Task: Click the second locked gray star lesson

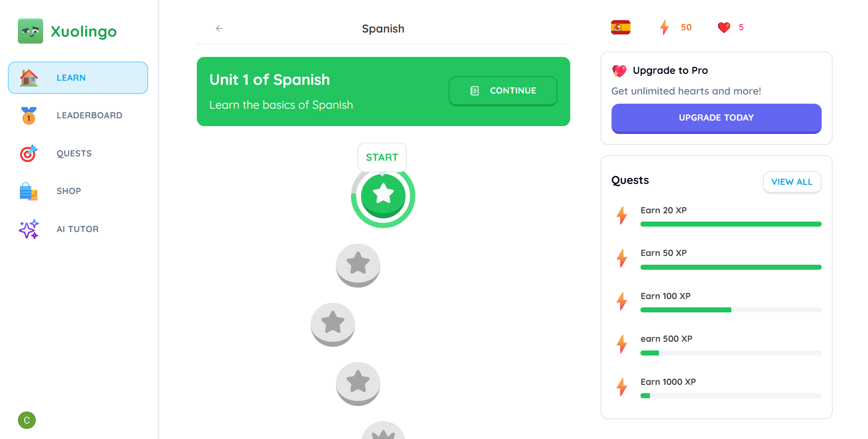Action: 333,324
